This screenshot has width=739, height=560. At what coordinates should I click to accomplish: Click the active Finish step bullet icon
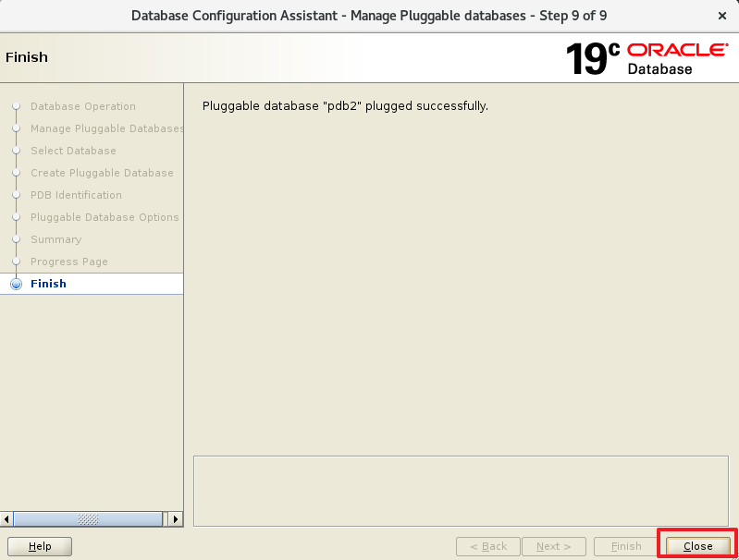click(x=16, y=284)
